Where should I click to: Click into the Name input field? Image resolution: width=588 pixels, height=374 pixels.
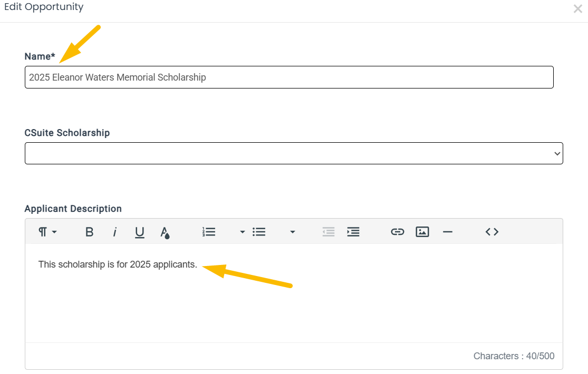pos(289,77)
